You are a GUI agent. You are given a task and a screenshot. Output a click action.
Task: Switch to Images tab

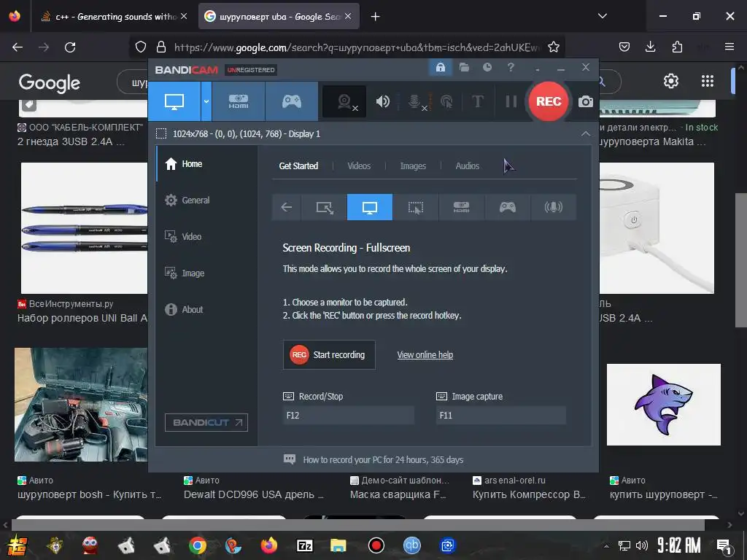coord(413,166)
